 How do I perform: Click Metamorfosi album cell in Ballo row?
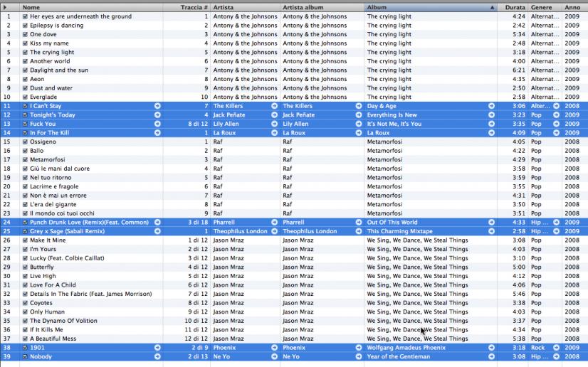[x=384, y=151]
